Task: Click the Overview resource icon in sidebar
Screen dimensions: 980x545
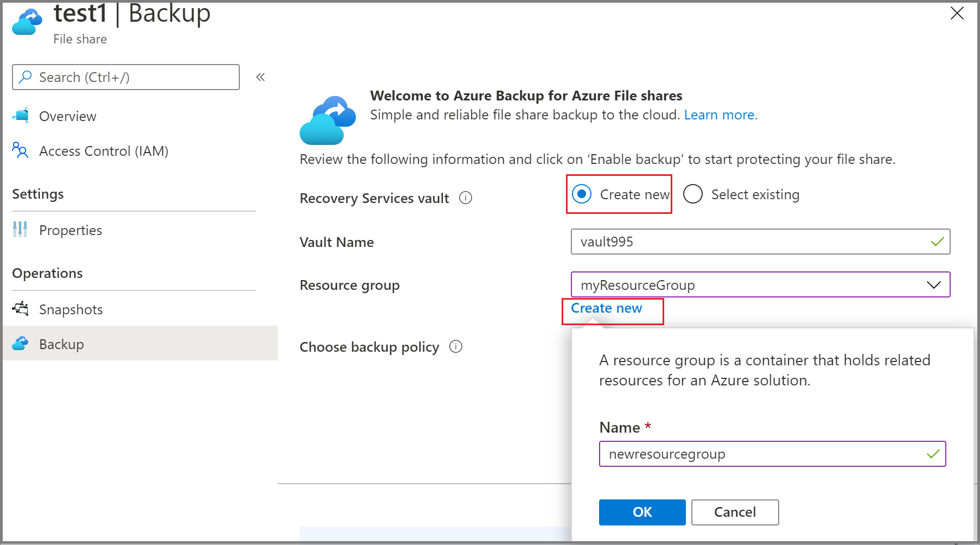Action: tap(21, 116)
